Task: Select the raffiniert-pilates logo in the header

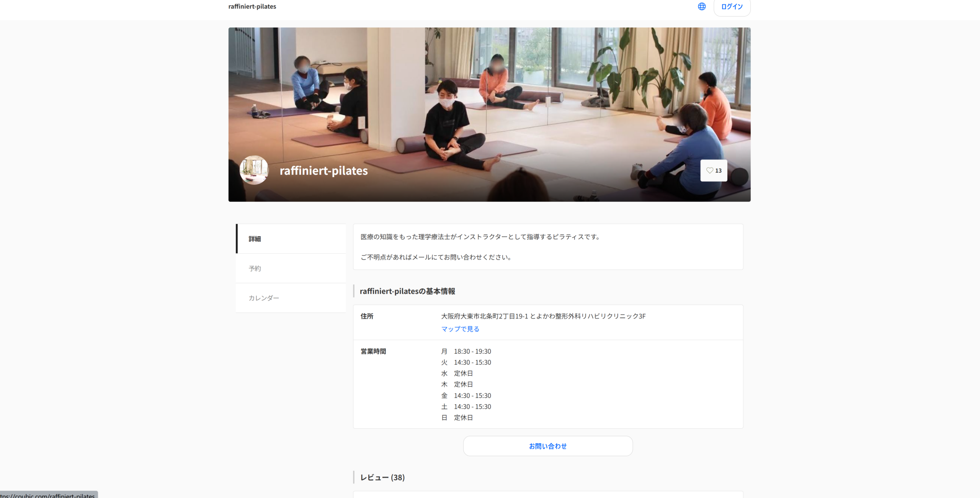Action: click(252, 6)
